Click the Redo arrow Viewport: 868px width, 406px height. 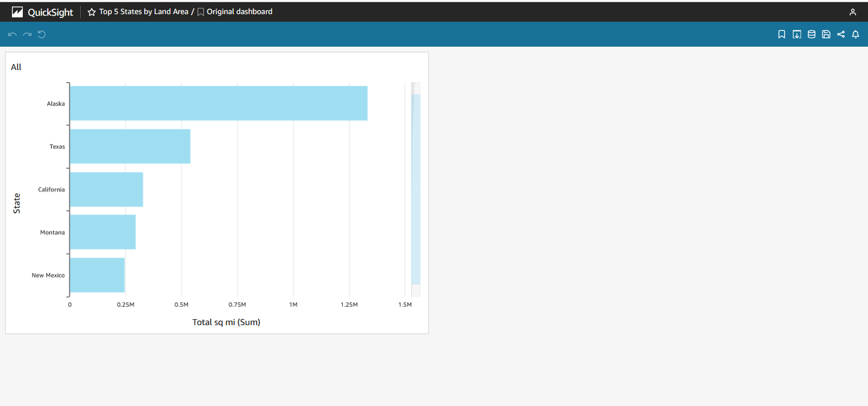27,34
